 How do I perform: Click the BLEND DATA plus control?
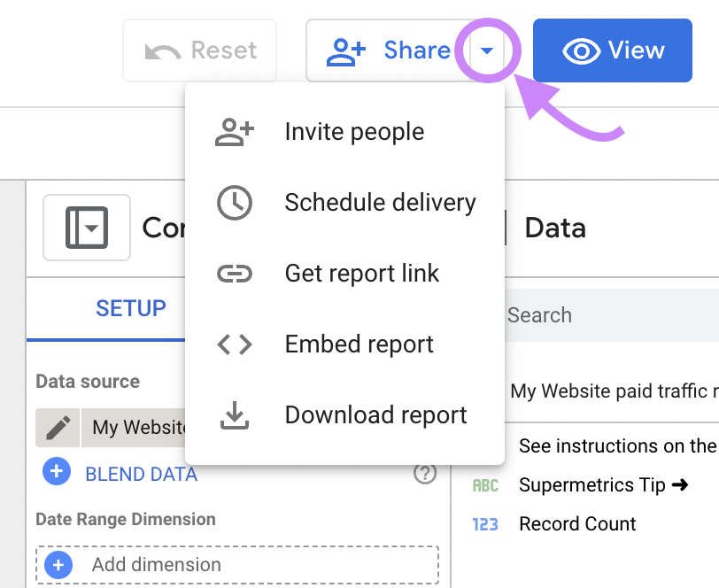pos(56,471)
